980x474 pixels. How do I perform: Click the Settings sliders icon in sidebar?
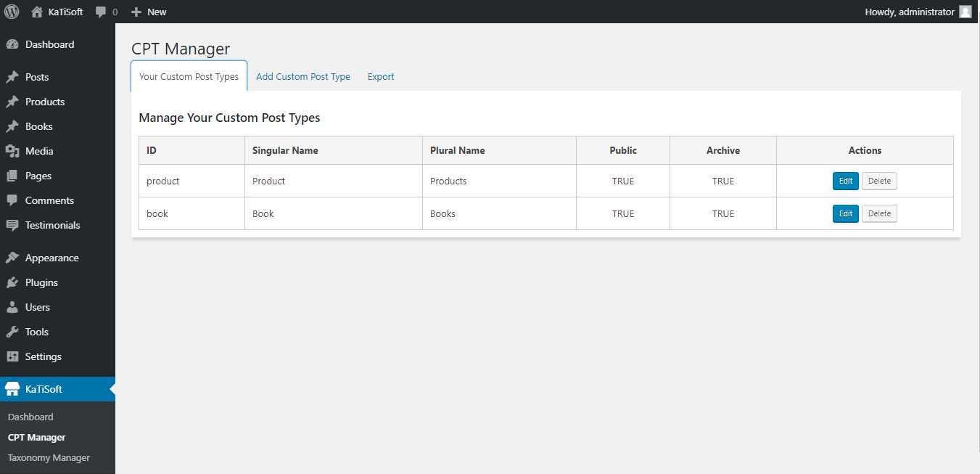[x=12, y=356]
